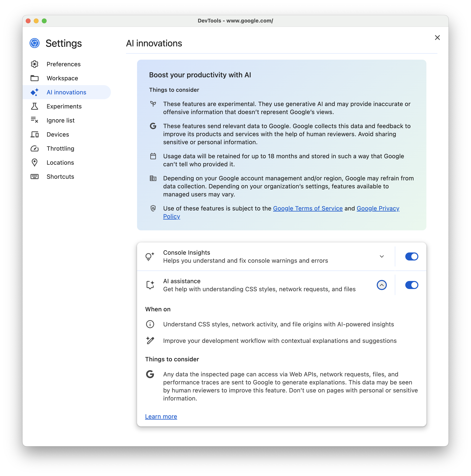Click the Preferences settings gear icon
The height and width of the screenshot is (476, 471).
click(x=35, y=64)
